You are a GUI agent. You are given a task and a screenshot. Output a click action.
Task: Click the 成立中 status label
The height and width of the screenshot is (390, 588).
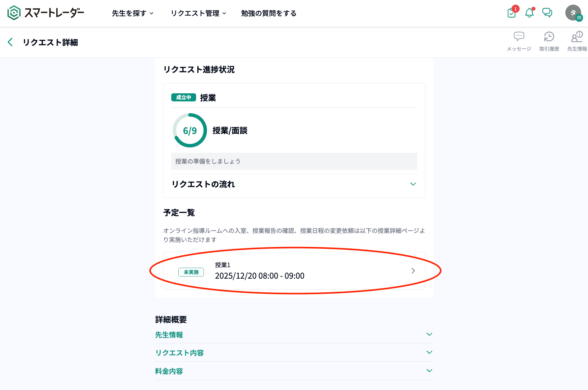(184, 98)
